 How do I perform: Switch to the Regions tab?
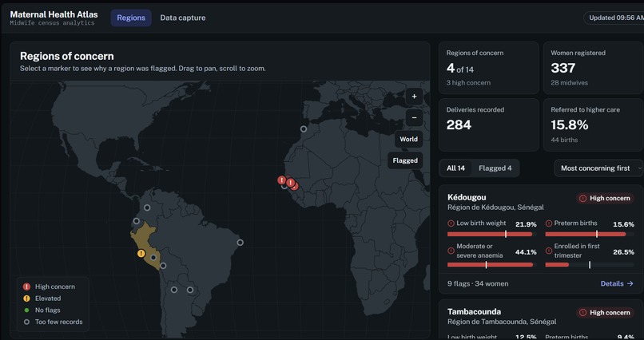(131, 18)
